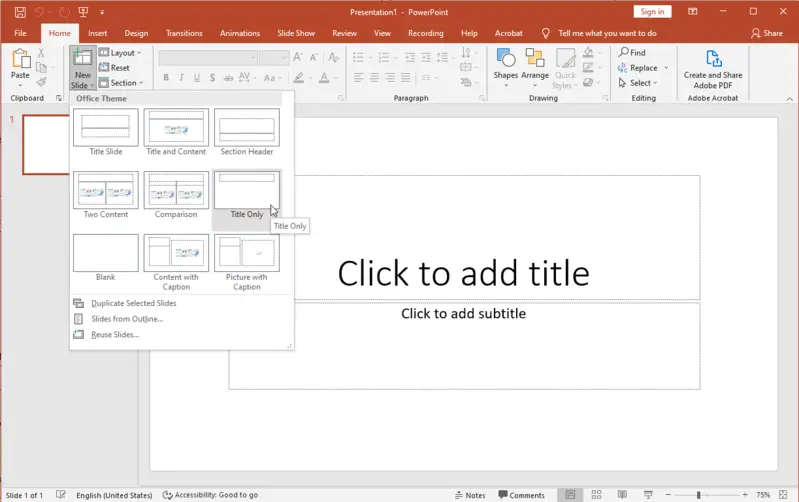Image resolution: width=799 pixels, height=502 pixels.
Task: Click the Duplicate Selected Slides icon
Action: coord(78,303)
